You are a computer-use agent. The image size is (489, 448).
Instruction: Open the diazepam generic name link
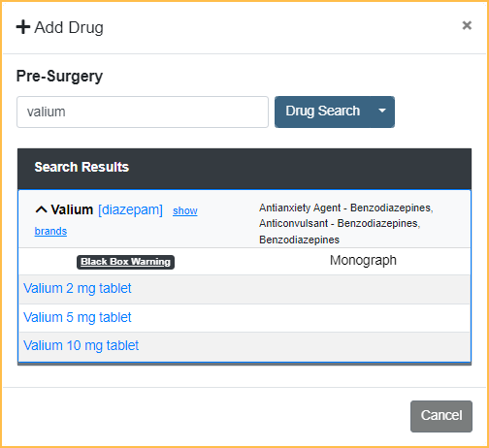(130, 209)
